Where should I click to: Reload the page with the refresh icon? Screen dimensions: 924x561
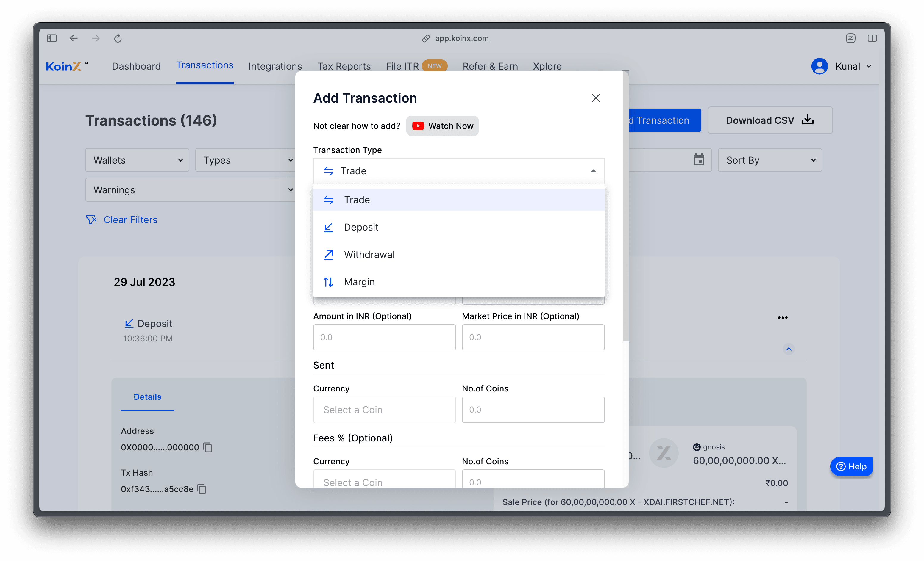click(118, 38)
